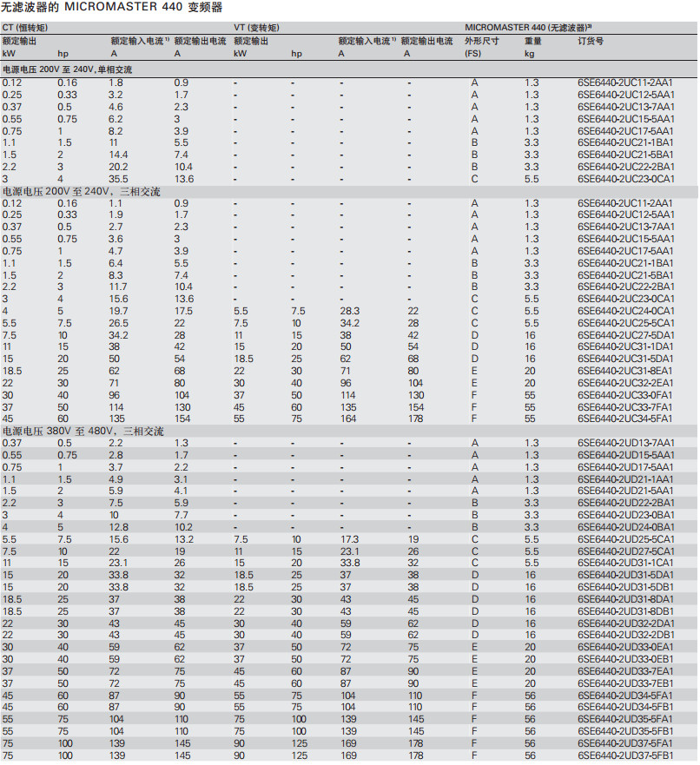Select the "380V 至 480V, 三相交流" section row
The image size is (700, 765).
click(x=81, y=431)
